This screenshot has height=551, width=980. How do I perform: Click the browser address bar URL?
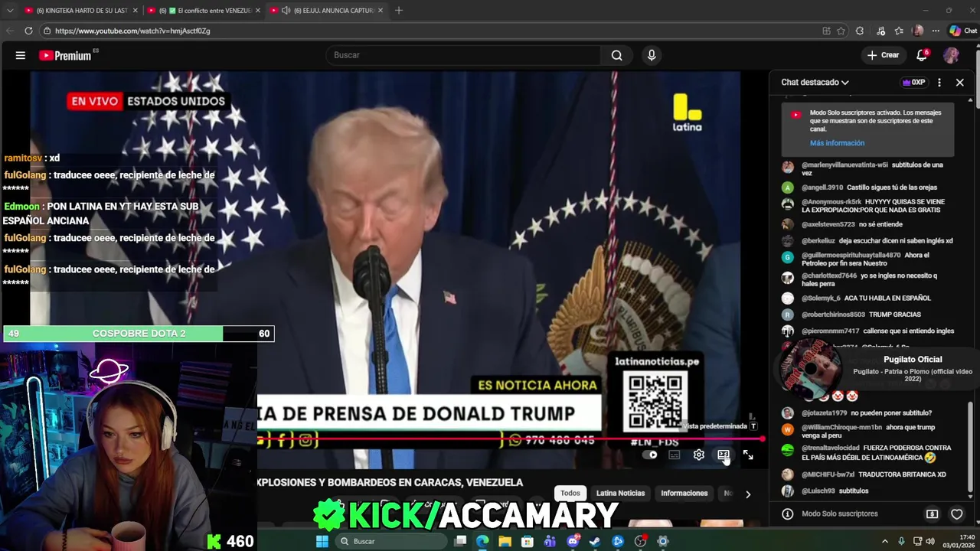point(132,31)
